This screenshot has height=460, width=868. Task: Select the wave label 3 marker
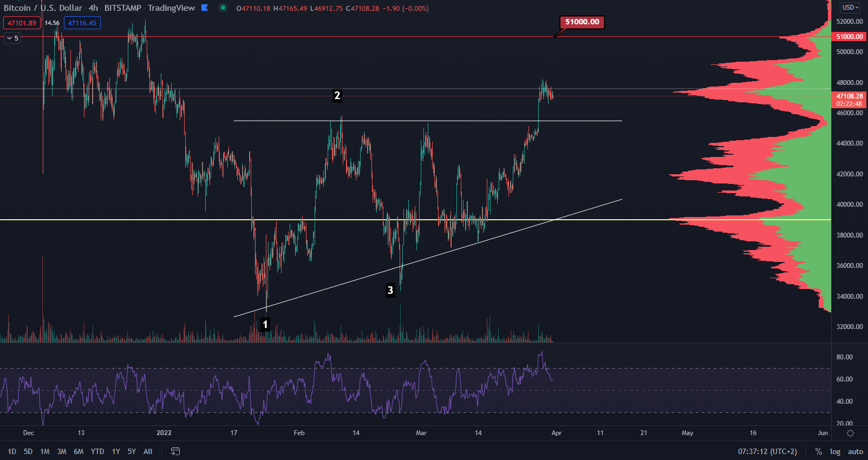(x=390, y=290)
